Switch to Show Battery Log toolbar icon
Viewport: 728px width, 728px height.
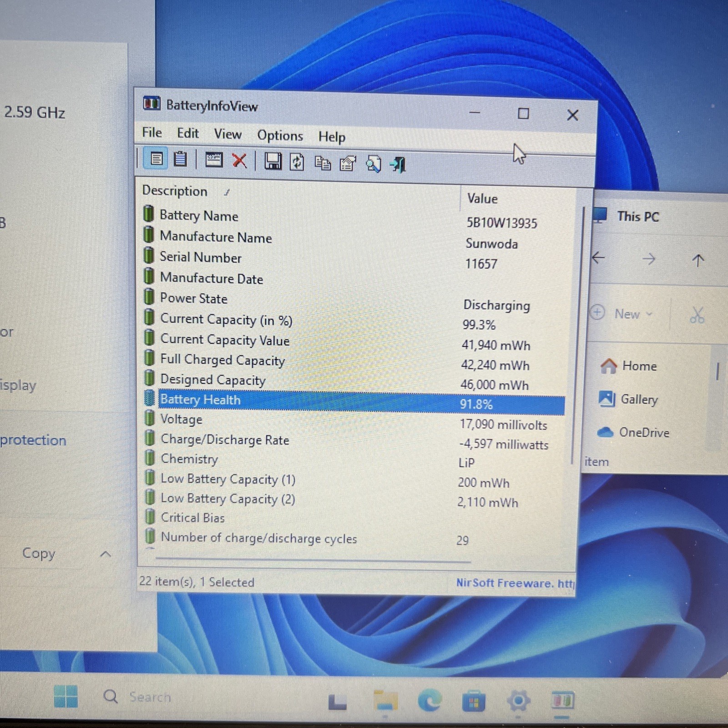pyautogui.click(x=181, y=159)
